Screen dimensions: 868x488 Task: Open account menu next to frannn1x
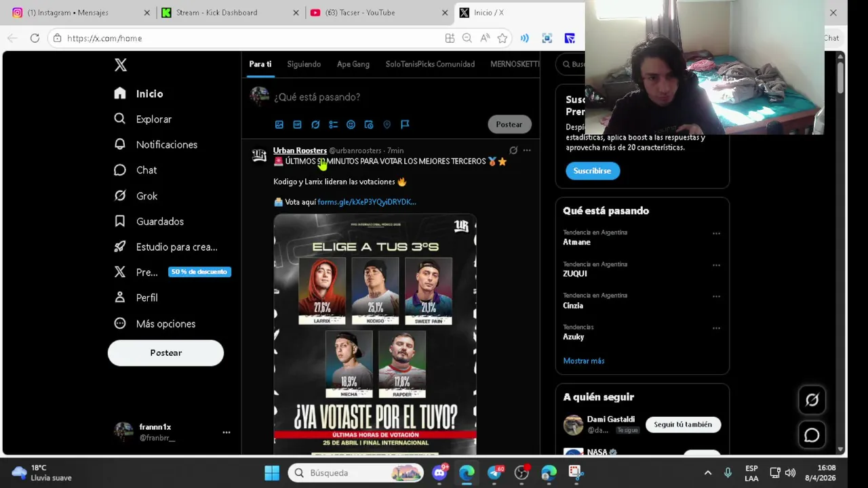coord(226,432)
